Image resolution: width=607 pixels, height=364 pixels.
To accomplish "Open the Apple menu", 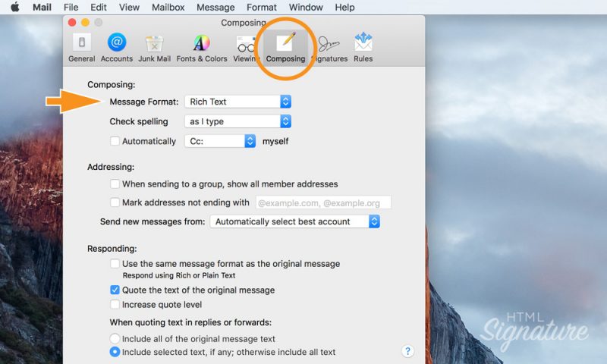I will tap(14, 7).
